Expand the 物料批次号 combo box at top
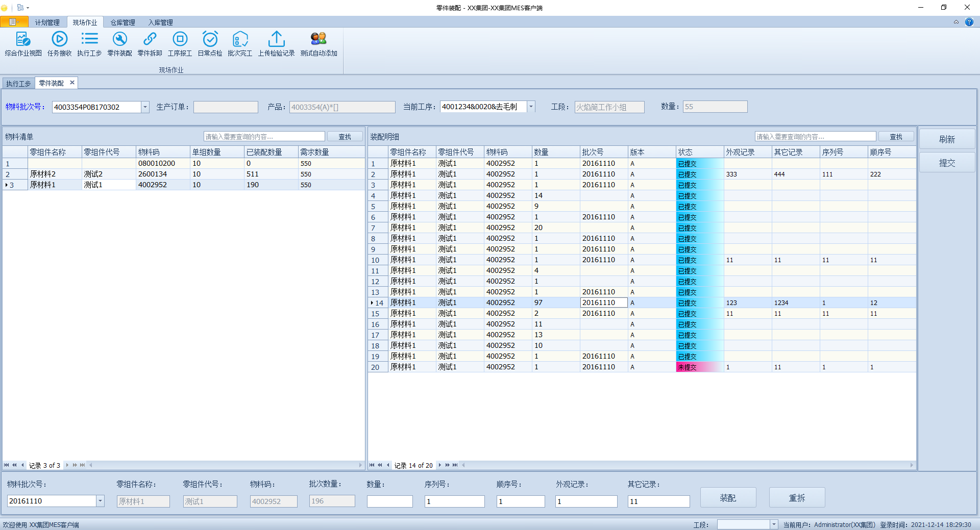This screenshot has height=530, width=980. coord(145,107)
